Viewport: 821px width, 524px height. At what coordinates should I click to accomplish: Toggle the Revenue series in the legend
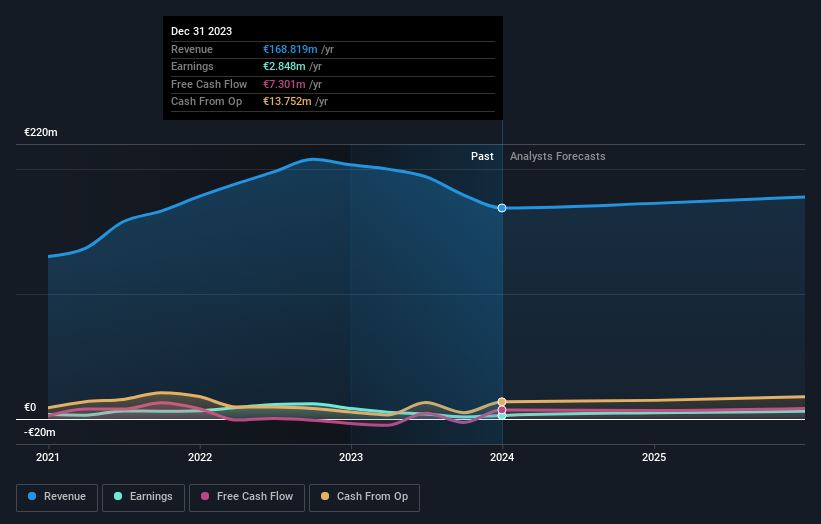coord(57,497)
